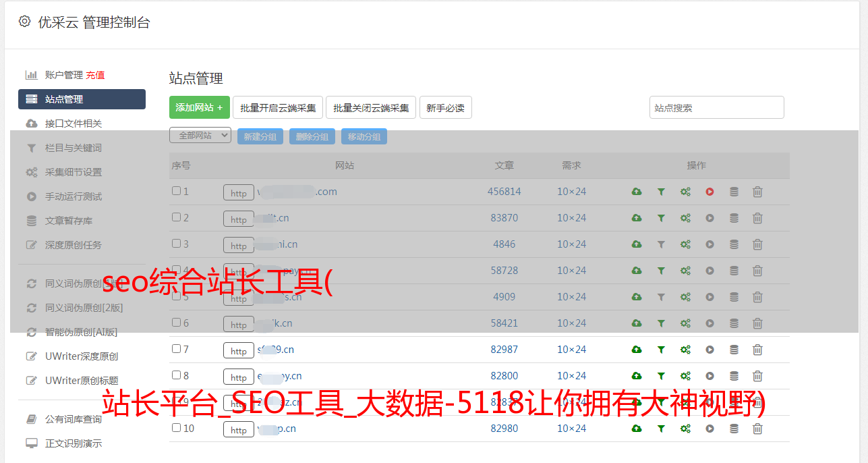The image size is (868, 463).
Task: Click the cloud upload icon in row 1
Action: click(637, 192)
